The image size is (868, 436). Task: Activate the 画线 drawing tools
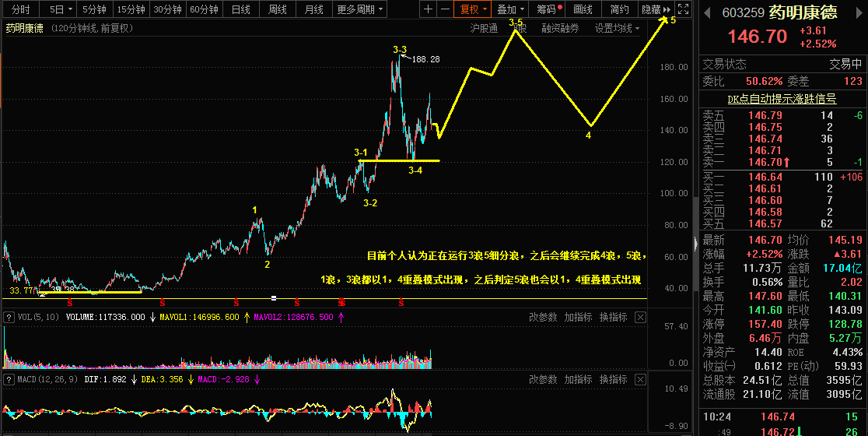coord(583,9)
